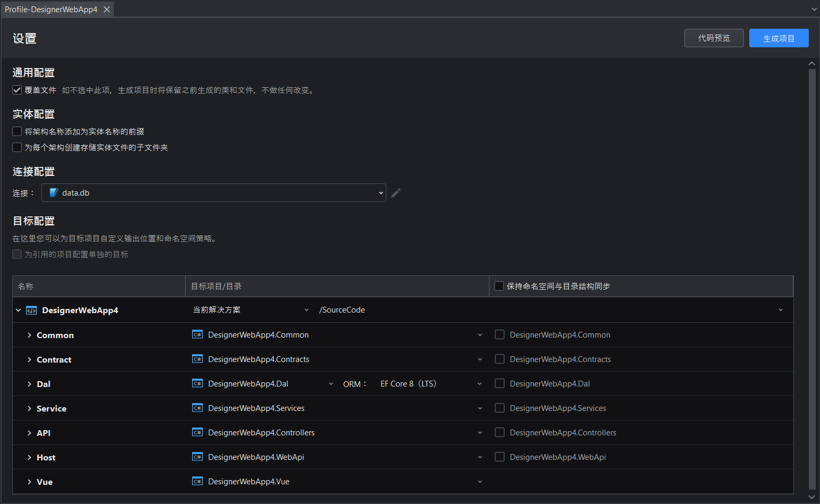Click C# icon beside DesignerWebApp4.Dal

point(197,383)
